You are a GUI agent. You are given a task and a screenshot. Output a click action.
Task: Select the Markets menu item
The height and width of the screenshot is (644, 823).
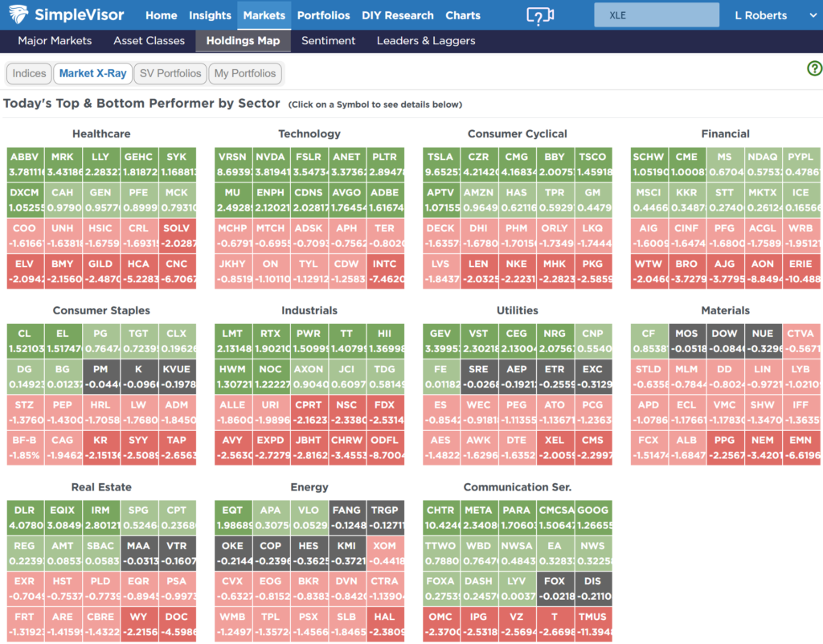tap(264, 15)
